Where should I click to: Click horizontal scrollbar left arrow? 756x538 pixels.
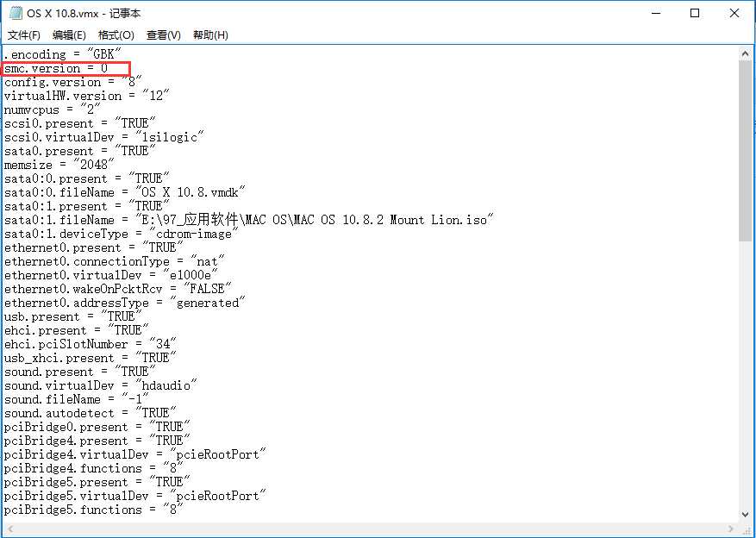[x=10, y=529]
